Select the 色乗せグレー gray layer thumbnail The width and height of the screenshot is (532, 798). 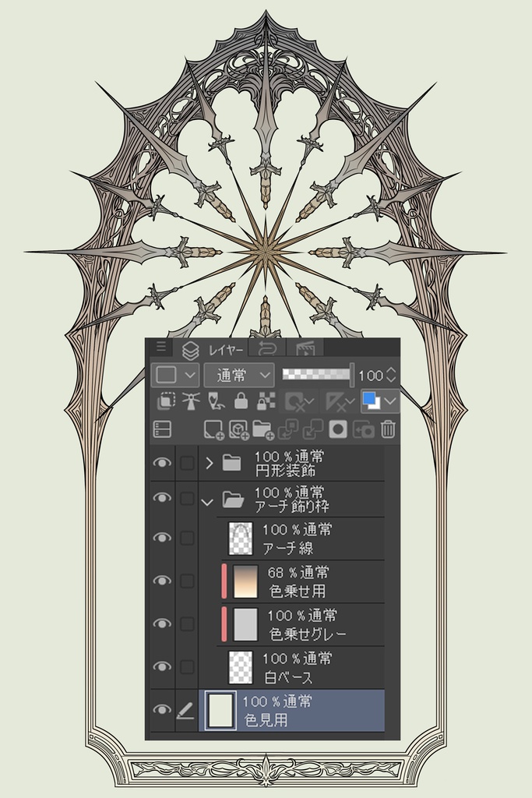click(x=245, y=623)
